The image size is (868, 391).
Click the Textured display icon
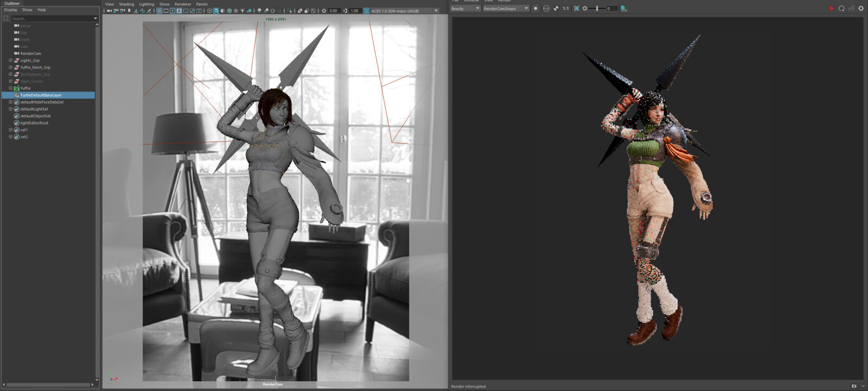click(236, 11)
